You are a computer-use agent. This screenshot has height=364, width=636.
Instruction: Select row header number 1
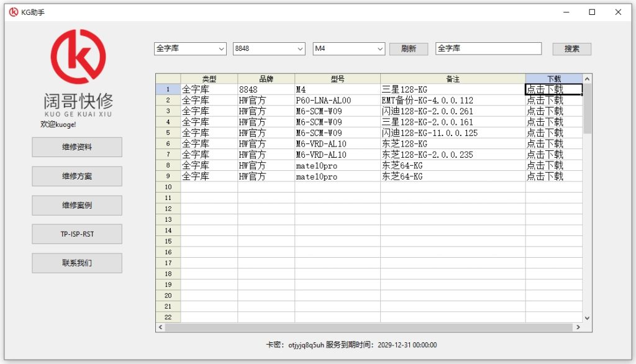pos(168,89)
